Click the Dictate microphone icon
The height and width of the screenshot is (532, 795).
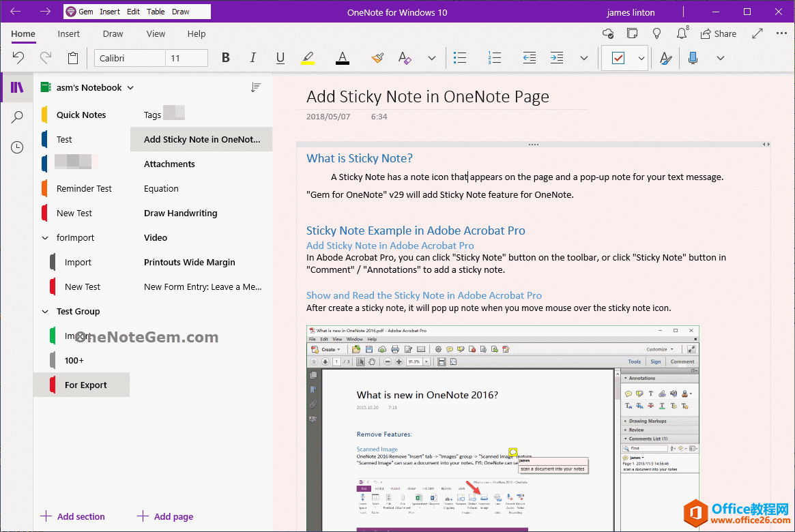(693, 58)
